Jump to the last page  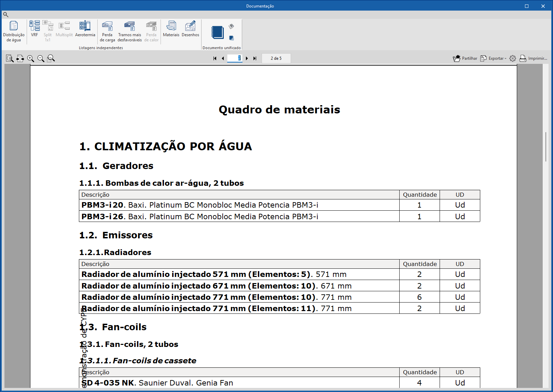click(255, 58)
